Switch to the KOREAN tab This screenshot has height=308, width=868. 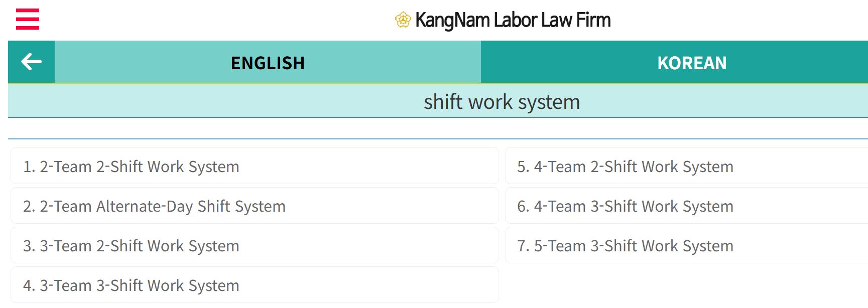pos(691,63)
